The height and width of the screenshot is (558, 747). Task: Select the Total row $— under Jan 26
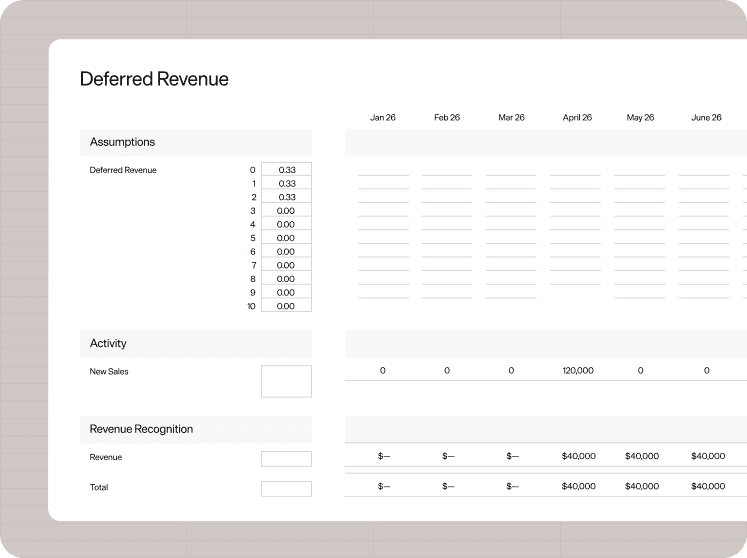[384, 486]
